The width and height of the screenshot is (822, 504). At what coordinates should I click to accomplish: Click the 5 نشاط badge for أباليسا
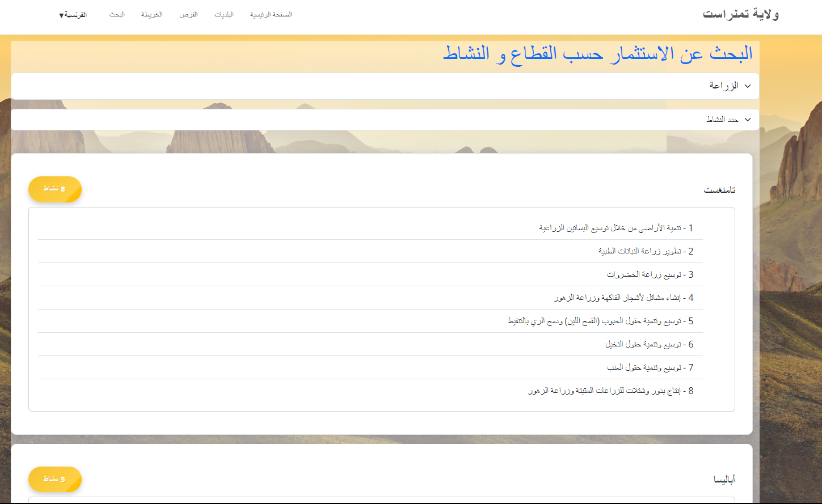(x=55, y=479)
